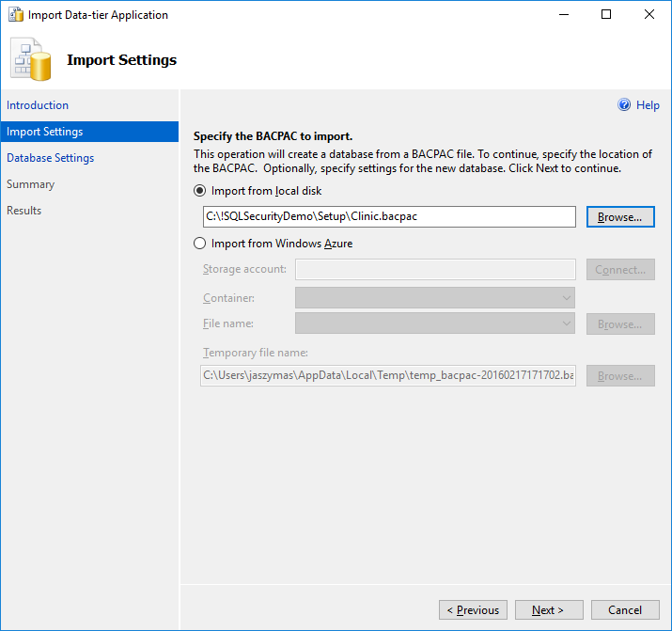Expand the File name dropdown
This screenshot has height=631, width=672.
click(x=435, y=323)
